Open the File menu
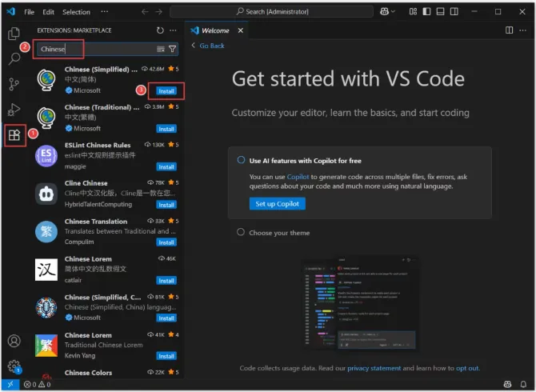Viewport: 536px width, 392px height. click(x=29, y=12)
